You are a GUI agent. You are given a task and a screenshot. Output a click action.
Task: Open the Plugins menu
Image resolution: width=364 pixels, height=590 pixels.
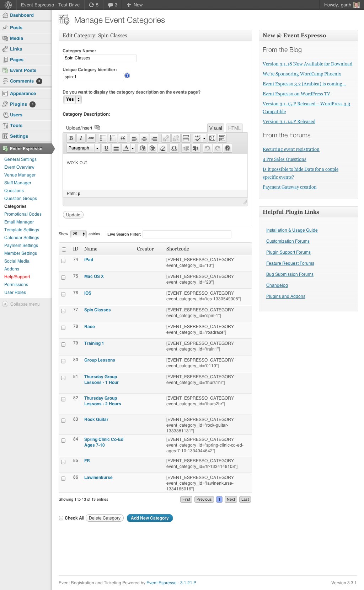18,104
